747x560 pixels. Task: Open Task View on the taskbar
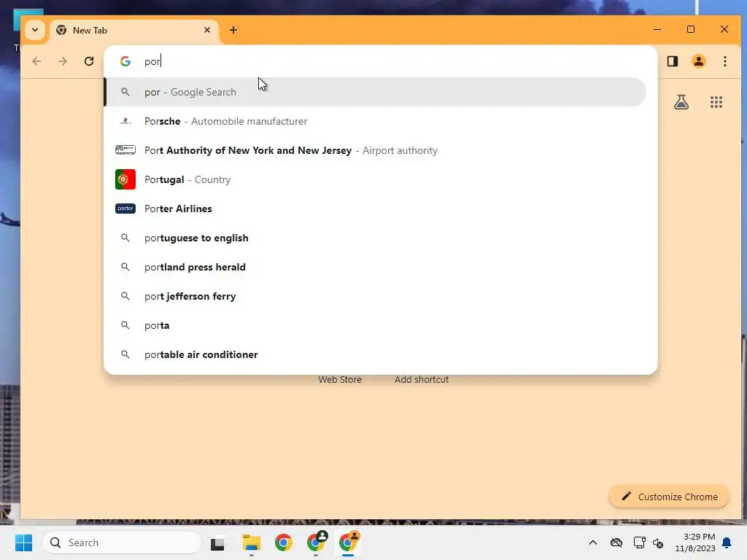(217, 542)
